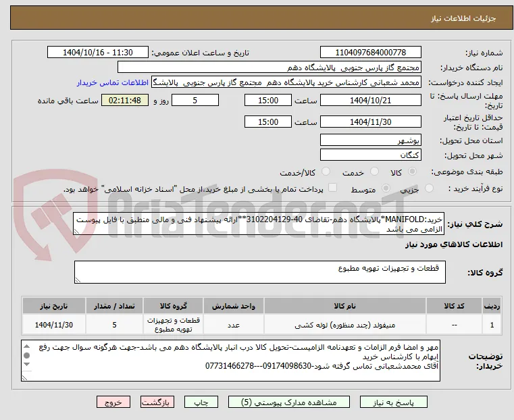Click the need date cell 1404/11/30
Viewport: 514px width, 420px height.
pyautogui.click(x=54, y=325)
